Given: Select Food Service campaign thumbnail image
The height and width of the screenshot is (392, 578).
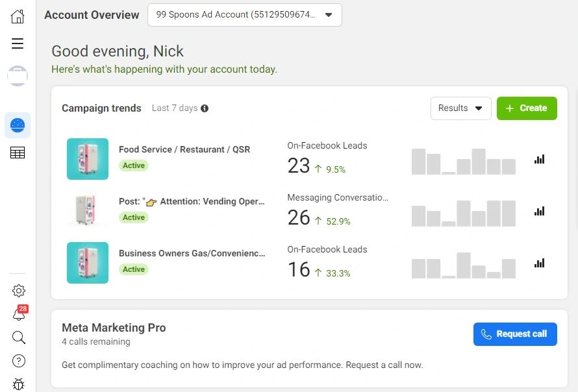Looking at the screenshot, I should click(88, 159).
